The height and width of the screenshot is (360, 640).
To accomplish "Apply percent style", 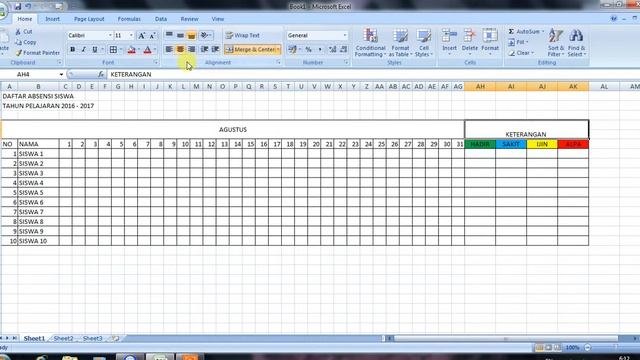I will coord(309,49).
